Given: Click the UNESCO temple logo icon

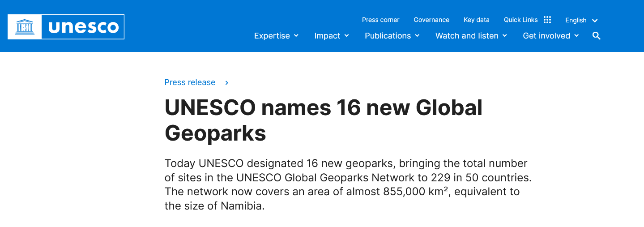Looking at the screenshot, I should [25, 27].
